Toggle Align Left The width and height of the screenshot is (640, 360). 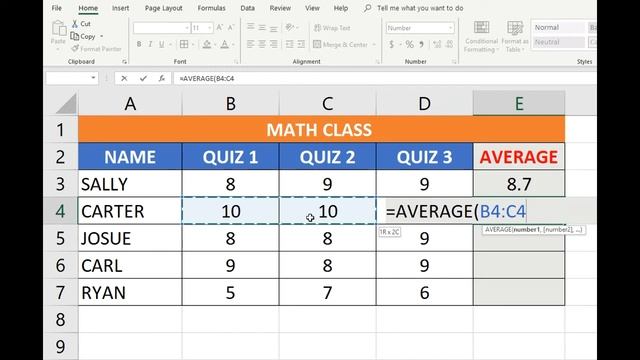pyautogui.click(x=251, y=44)
